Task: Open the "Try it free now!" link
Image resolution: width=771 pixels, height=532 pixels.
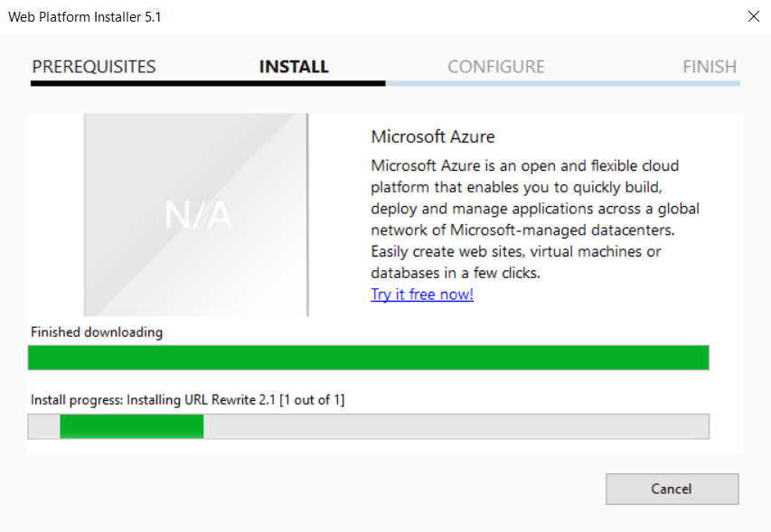Action: pos(421,294)
